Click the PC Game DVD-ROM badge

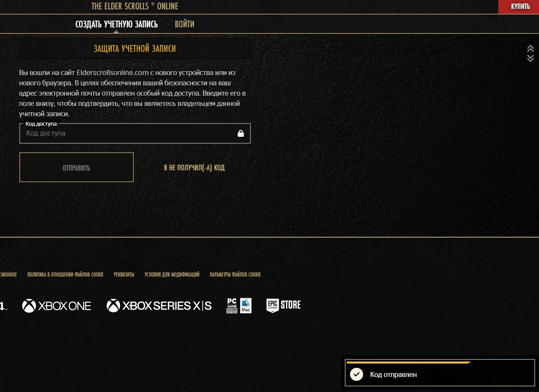click(x=232, y=305)
